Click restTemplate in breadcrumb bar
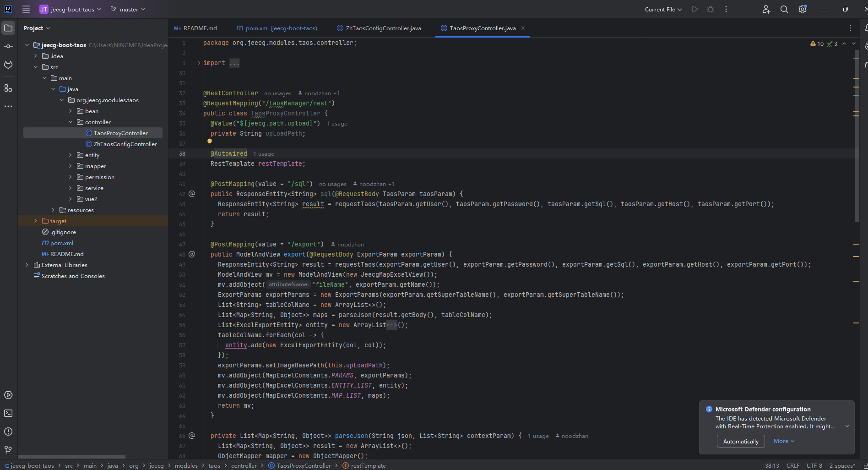Image resolution: width=868 pixels, height=470 pixels. pyautogui.click(x=364, y=465)
